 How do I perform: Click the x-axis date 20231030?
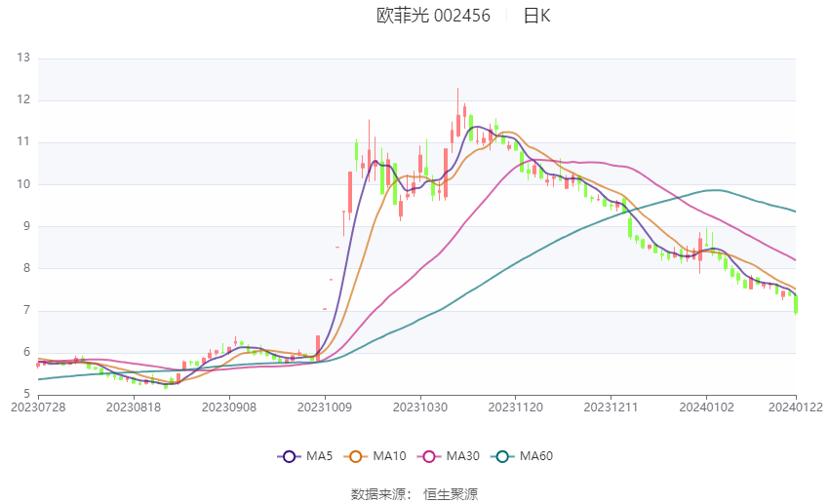[420, 407]
